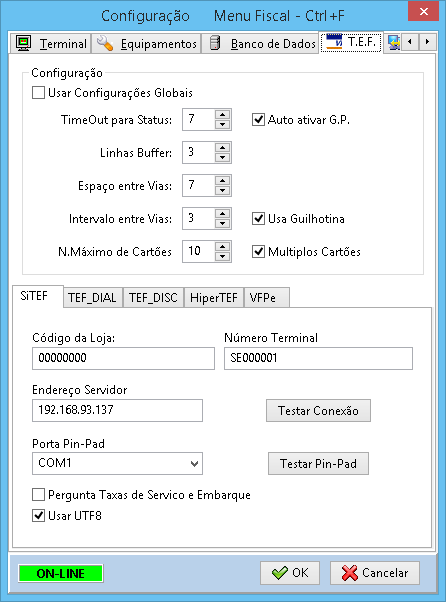Screen dimensions: 446x602
Task: Open the Terminal tab monitor icon
Action: (24, 43)
